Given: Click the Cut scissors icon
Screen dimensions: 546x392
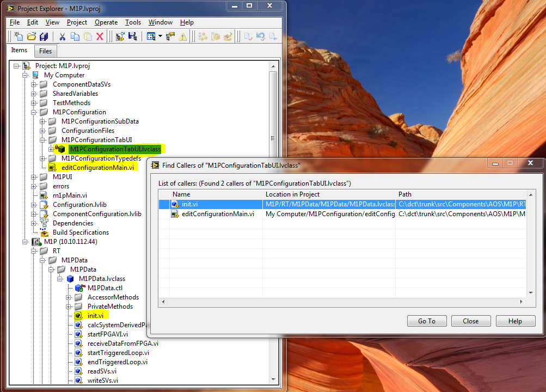Looking at the screenshot, I should (x=62, y=36).
